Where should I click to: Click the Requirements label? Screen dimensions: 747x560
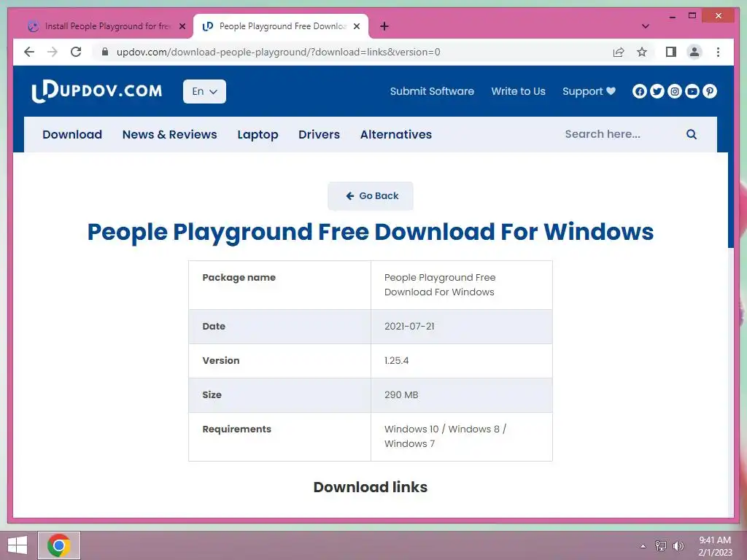237,429
